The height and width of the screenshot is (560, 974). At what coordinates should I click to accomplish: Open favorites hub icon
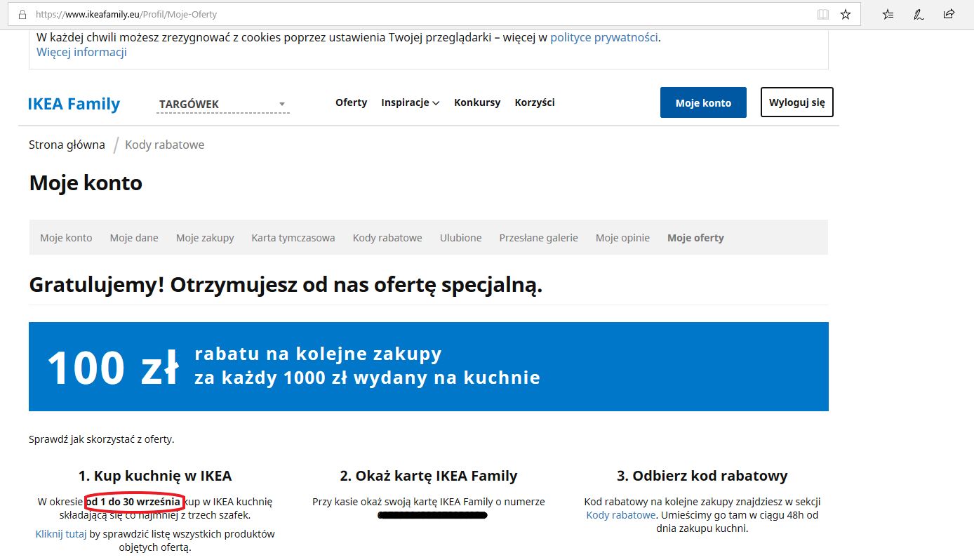coord(888,14)
